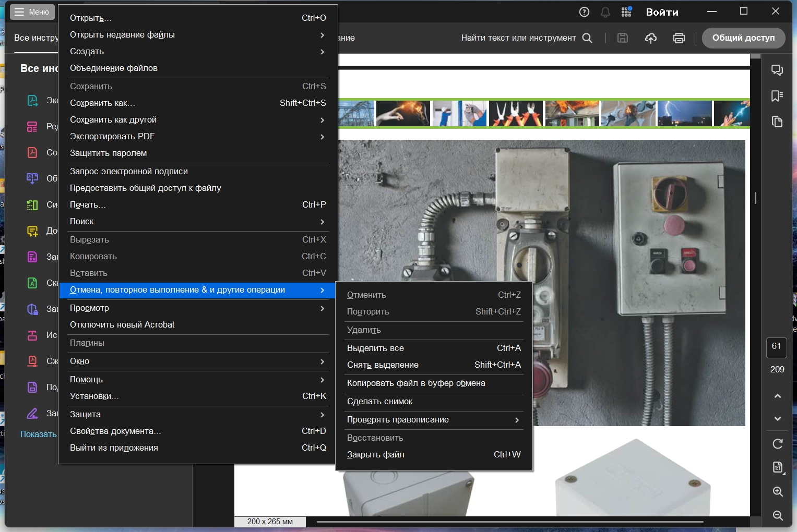This screenshot has height=532, width=797.
Task: Zoom in using the magnifier plus icon
Action: click(x=777, y=491)
